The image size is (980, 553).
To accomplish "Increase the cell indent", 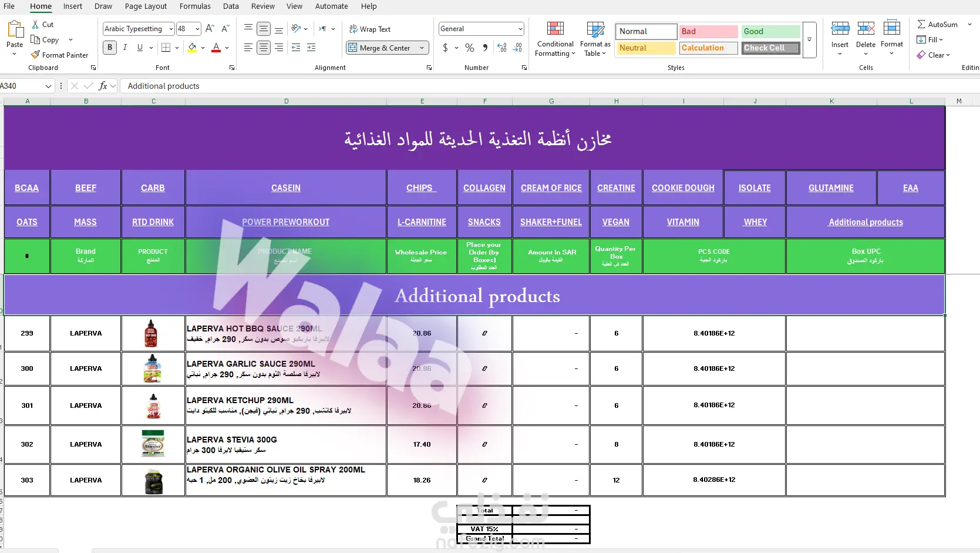I will pyautogui.click(x=311, y=48).
